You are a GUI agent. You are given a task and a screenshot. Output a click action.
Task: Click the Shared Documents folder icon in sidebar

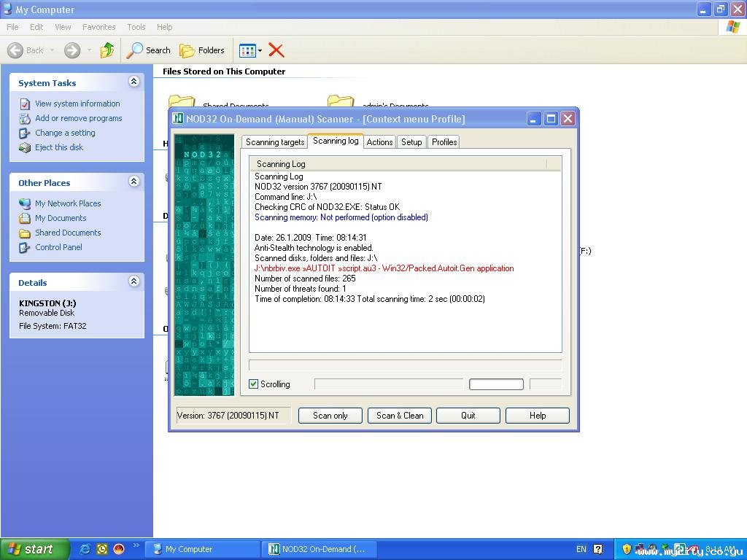[x=25, y=233]
